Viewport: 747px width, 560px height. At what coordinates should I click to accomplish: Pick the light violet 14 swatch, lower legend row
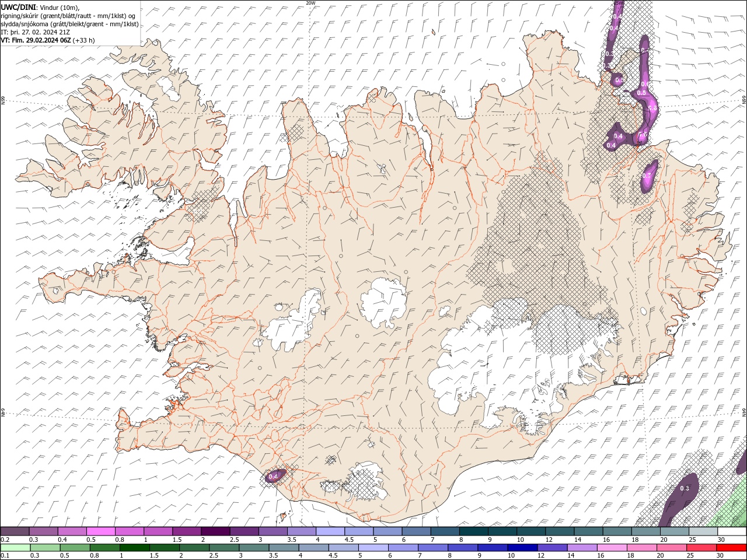(582, 548)
